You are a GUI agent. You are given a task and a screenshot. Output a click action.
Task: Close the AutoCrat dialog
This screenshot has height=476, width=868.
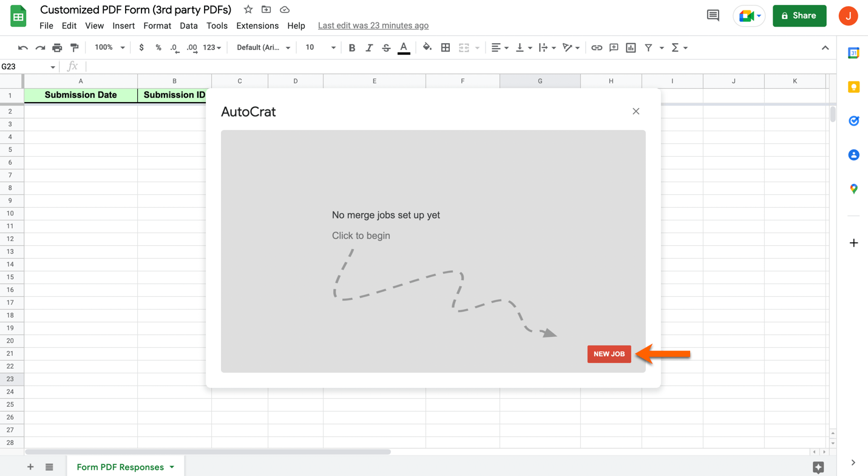pos(636,111)
